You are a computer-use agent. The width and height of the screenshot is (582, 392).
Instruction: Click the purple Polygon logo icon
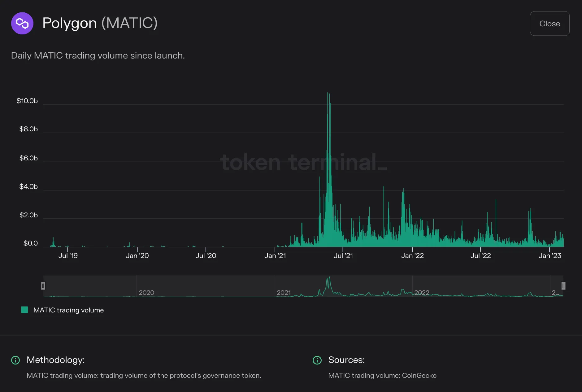[x=22, y=23]
